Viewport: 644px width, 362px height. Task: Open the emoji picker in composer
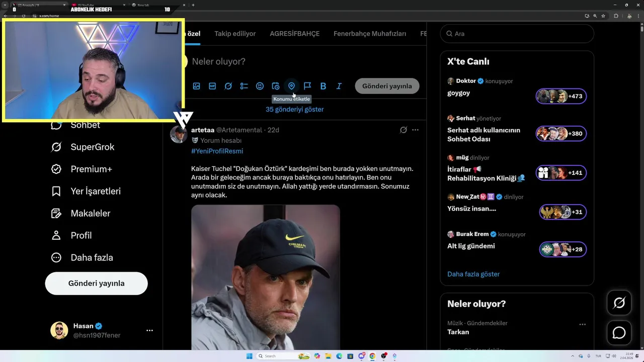(260, 86)
